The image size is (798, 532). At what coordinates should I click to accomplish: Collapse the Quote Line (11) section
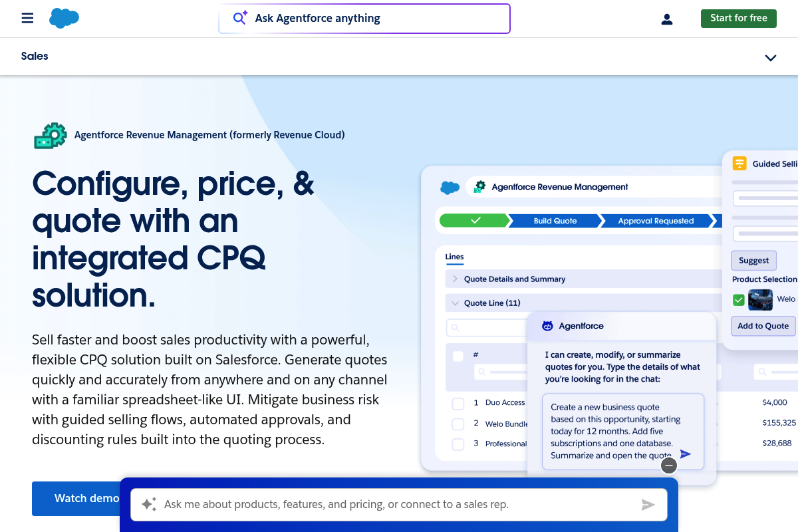coord(455,303)
